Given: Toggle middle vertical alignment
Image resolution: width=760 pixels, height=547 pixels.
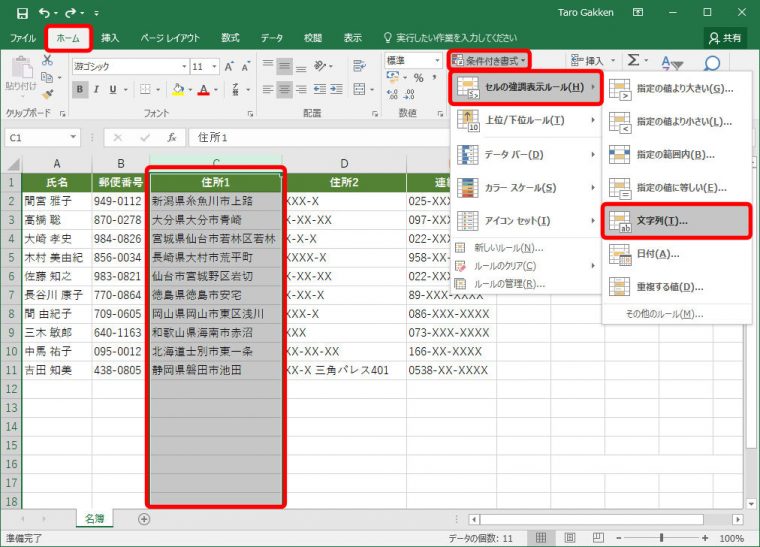Looking at the screenshot, I should pyautogui.click(x=285, y=65).
